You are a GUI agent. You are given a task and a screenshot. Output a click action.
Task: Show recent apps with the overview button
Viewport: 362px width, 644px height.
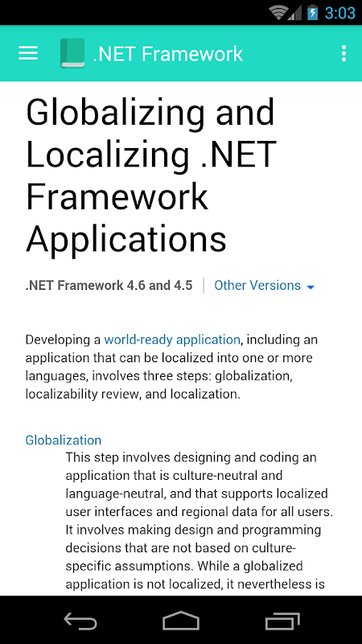[282, 621]
